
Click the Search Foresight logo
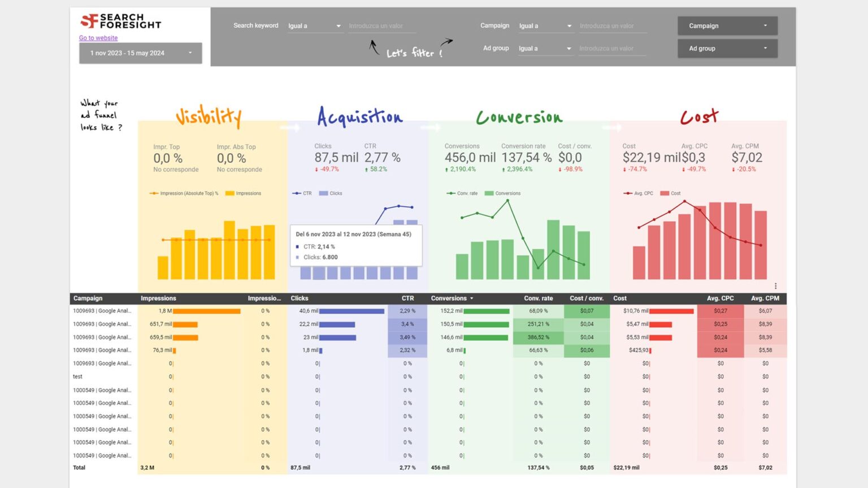tap(120, 21)
